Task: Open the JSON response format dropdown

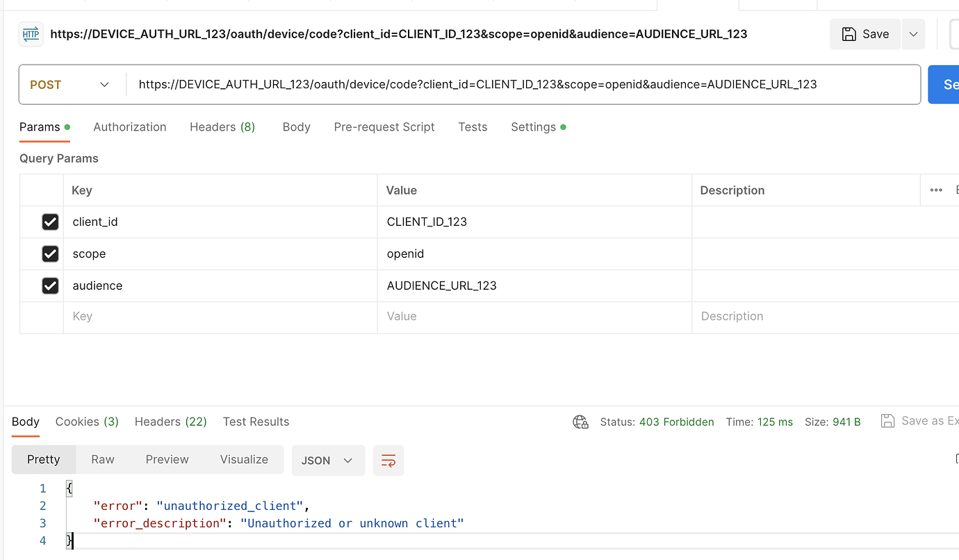Action: click(x=328, y=460)
